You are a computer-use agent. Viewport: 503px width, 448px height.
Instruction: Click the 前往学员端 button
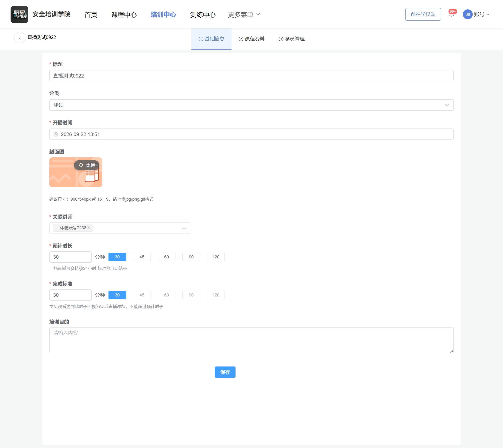tap(423, 14)
